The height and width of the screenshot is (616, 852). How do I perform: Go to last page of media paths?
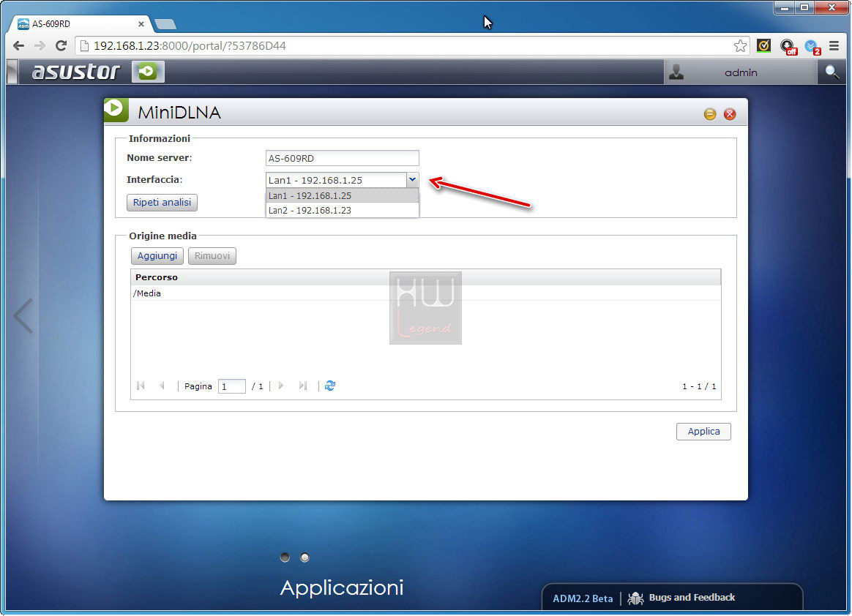pos(302,386)
